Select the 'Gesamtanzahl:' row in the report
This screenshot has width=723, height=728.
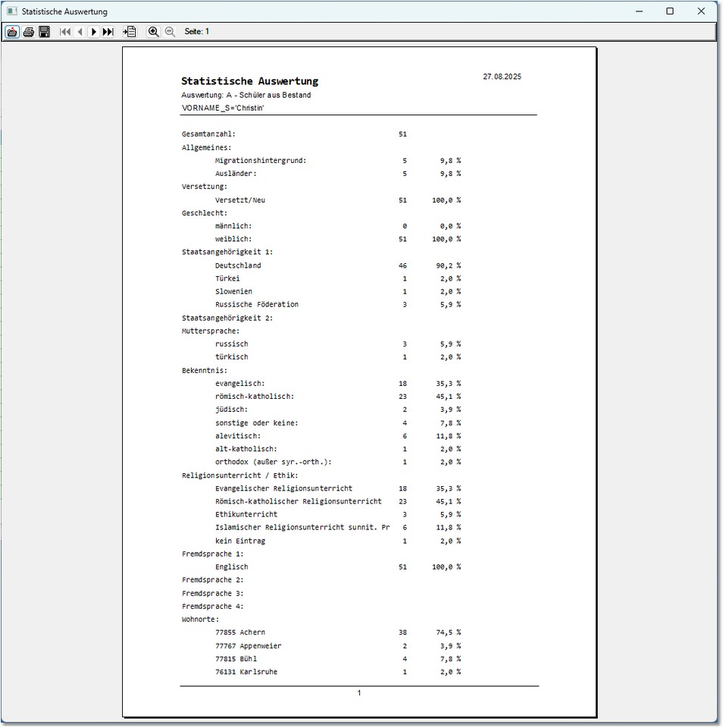coord(208,134)
